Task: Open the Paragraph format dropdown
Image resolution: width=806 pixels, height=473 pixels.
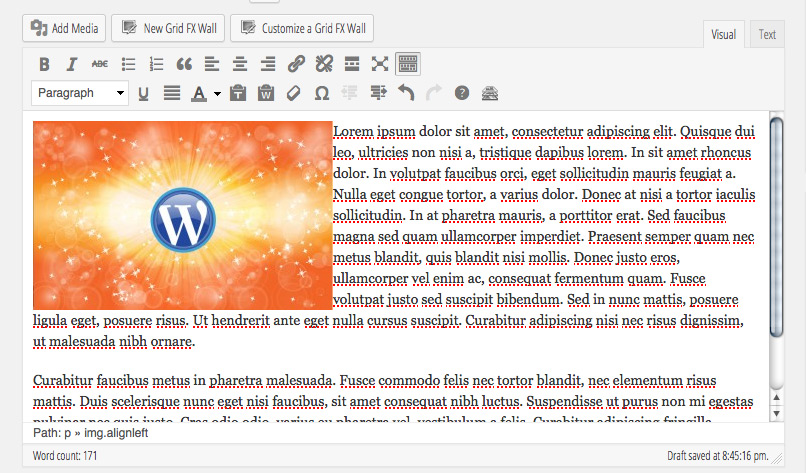Action: click(80, 93)
